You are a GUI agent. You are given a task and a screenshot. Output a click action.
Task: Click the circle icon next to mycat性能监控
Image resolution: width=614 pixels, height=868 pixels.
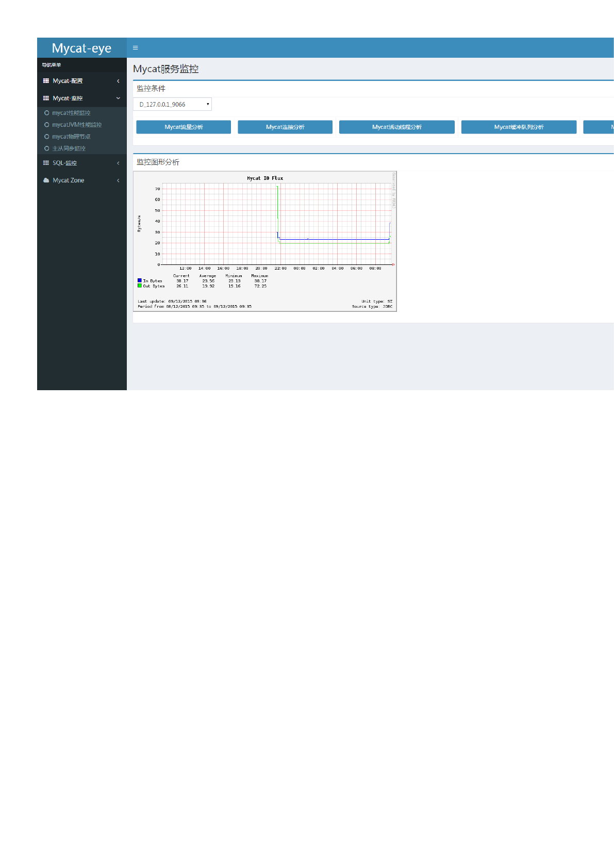pyautogui.click(x=47, y=113)
